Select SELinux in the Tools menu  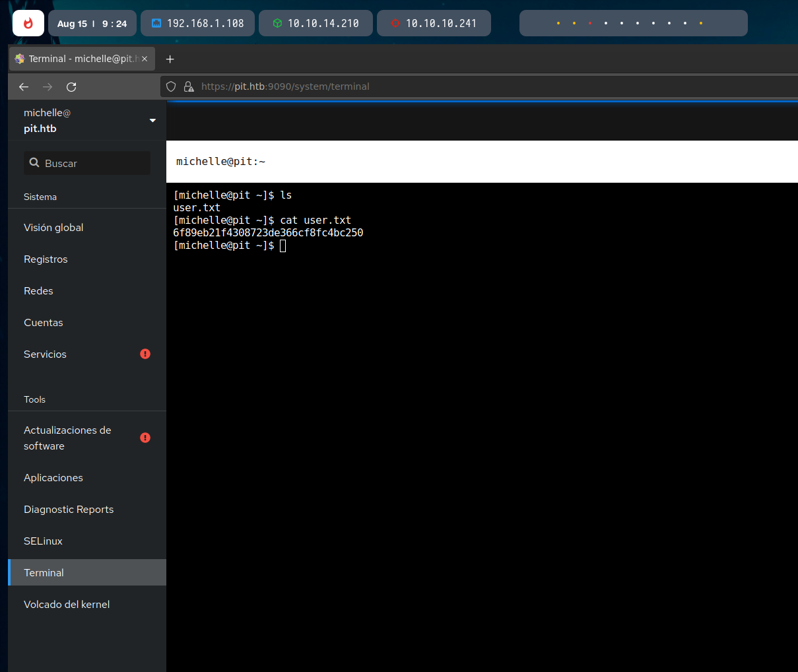(43, 541)
